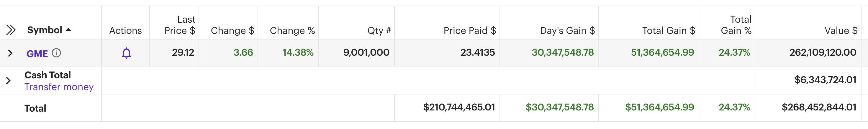The height and width of the screenshot is (129, 868).
Task: Sort by Total Gain $ column
Action: coord(668,31)
